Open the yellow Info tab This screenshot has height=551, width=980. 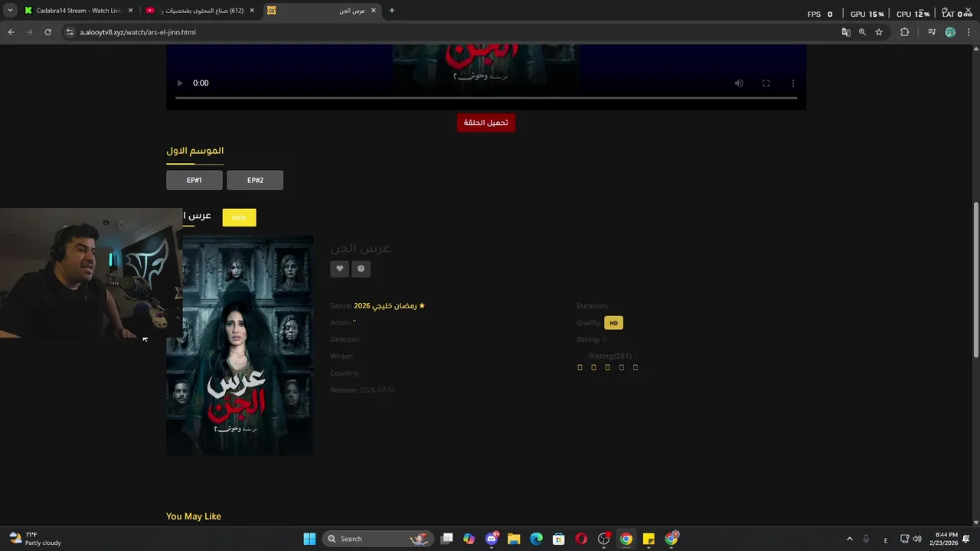pyautogui.click(x=239, y=217)
